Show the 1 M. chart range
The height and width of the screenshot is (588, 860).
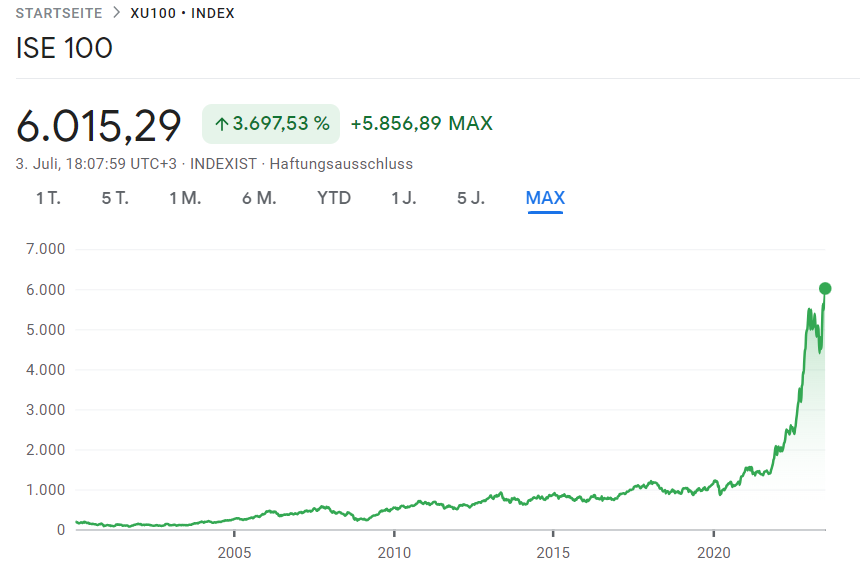(x=185, y=198)
